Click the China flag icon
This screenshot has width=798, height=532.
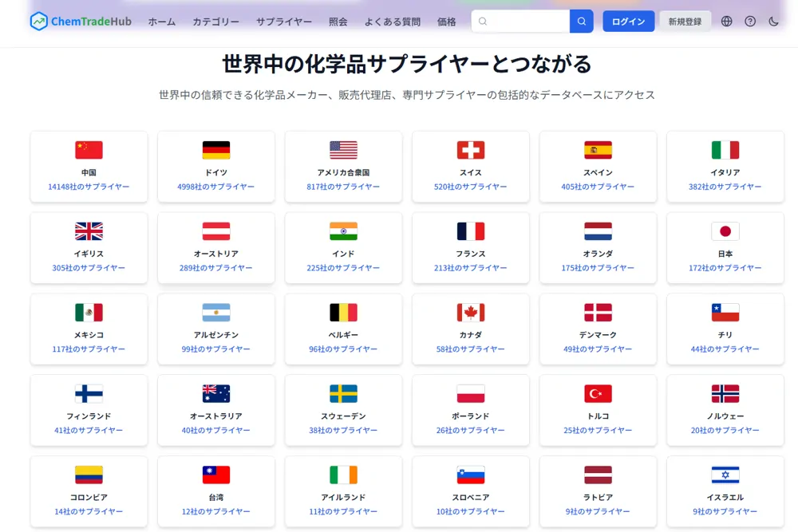(x=89, y=150)
